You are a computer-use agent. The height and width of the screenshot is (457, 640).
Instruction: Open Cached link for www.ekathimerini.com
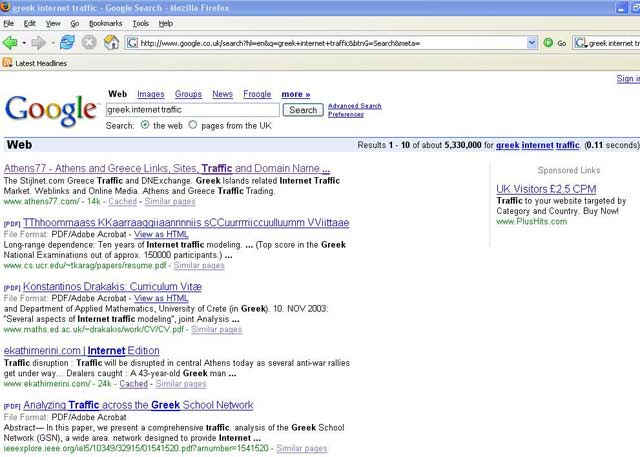point(133,384)
